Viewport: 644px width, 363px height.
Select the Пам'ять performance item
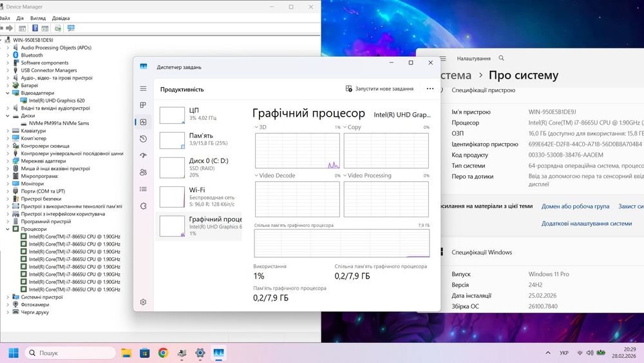tap(200, 139)
